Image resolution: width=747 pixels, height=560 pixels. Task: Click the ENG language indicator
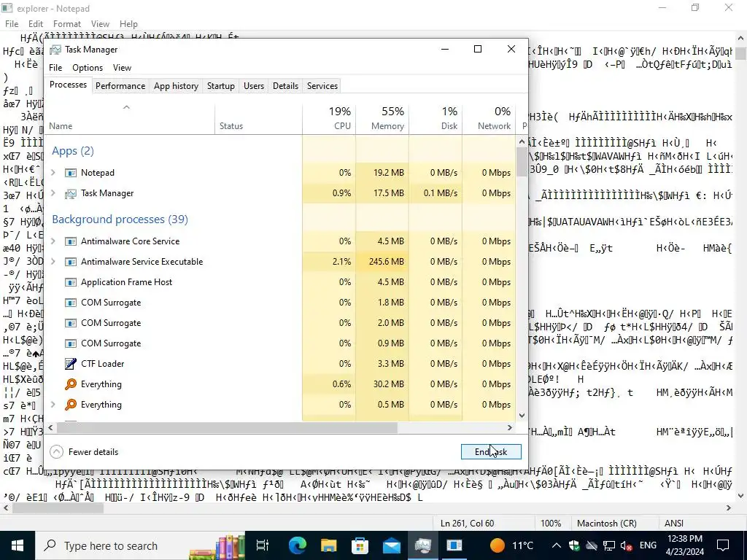(648, 545)
